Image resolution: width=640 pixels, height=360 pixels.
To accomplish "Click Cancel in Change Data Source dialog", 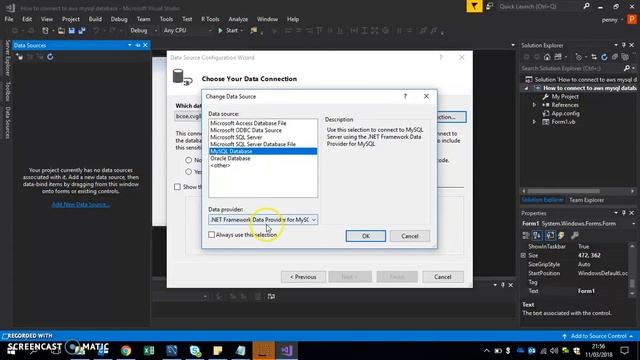I will (409, 236).
